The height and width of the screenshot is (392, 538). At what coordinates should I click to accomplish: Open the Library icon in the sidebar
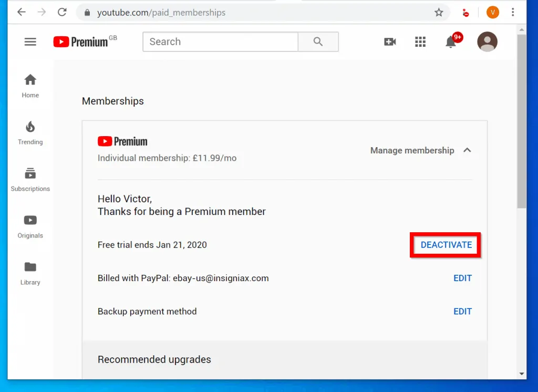pyautogui.click(x=30, y=267)
